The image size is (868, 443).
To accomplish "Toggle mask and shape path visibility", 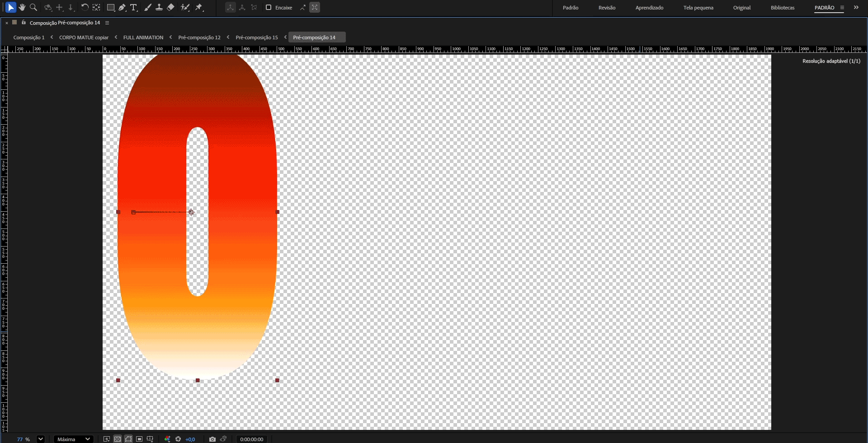I will (128, 439).
